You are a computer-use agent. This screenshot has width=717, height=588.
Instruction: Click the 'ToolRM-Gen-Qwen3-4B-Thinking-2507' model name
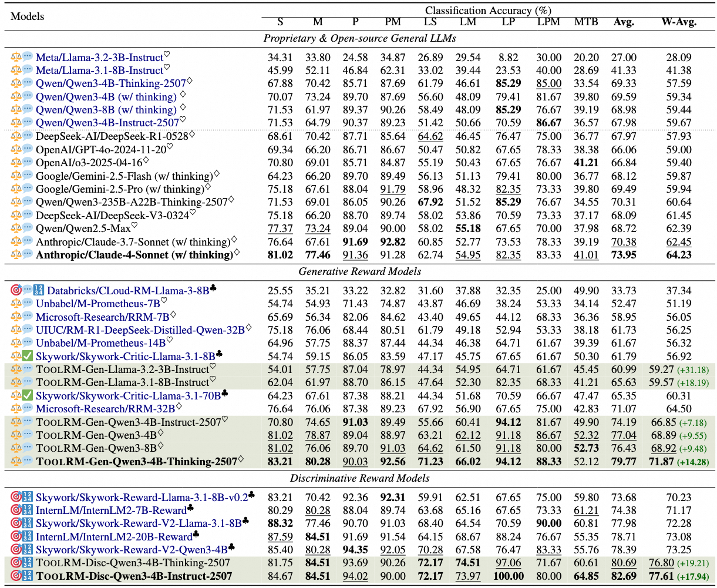point(136,462)
